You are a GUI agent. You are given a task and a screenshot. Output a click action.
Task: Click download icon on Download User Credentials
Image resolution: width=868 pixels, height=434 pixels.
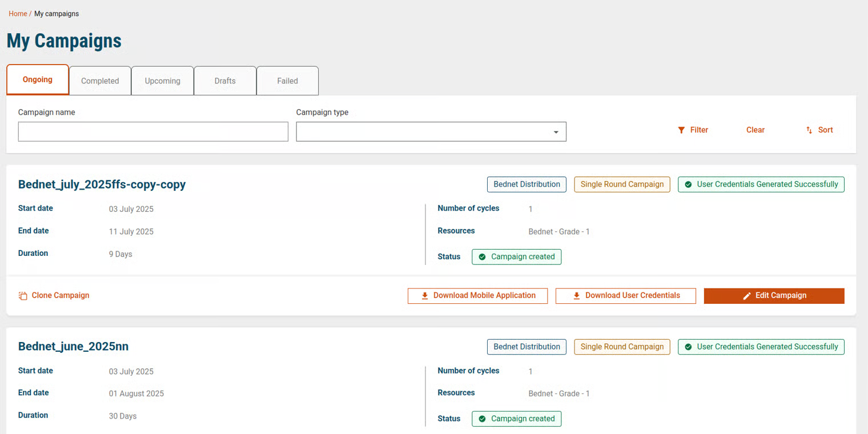coord(577,296)
